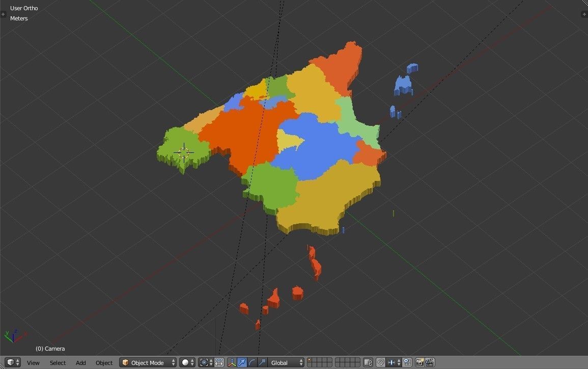The height and width of the screenshot is (369, 588).
Task: Select the first layer button with object dot
Action: coord(310,360)
